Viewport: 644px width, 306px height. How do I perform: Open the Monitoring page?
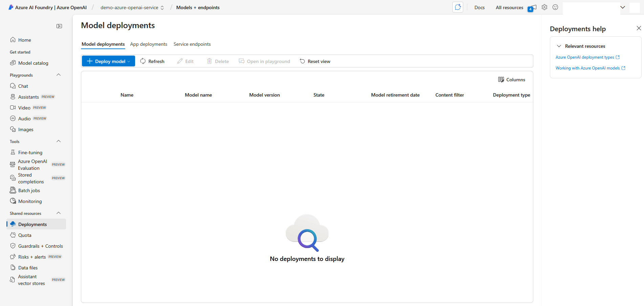click(29, 201)
